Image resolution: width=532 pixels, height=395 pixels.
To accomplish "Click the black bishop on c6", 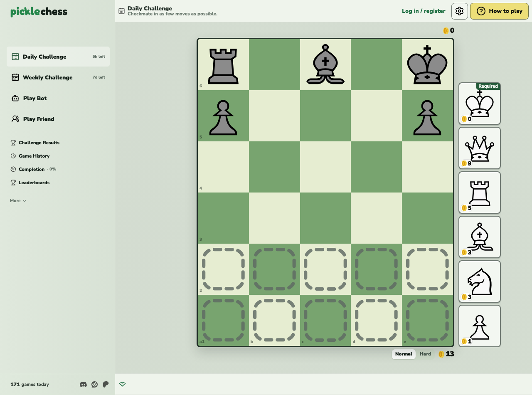I will pyautogui.click(x=325, y=64).
